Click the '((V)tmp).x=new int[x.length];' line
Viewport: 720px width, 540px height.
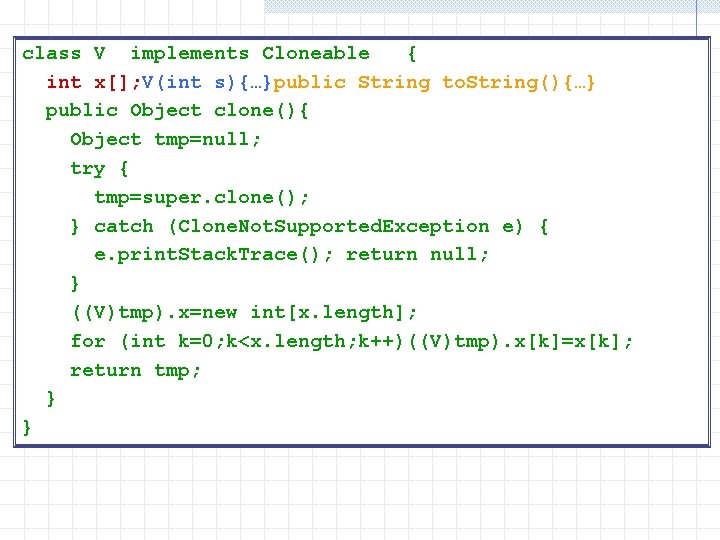point(244,313)
